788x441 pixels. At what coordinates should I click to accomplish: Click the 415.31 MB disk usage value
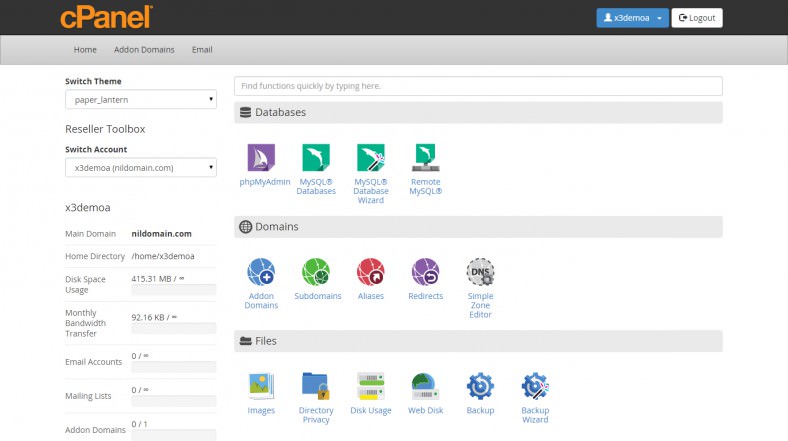coord(157,279)
